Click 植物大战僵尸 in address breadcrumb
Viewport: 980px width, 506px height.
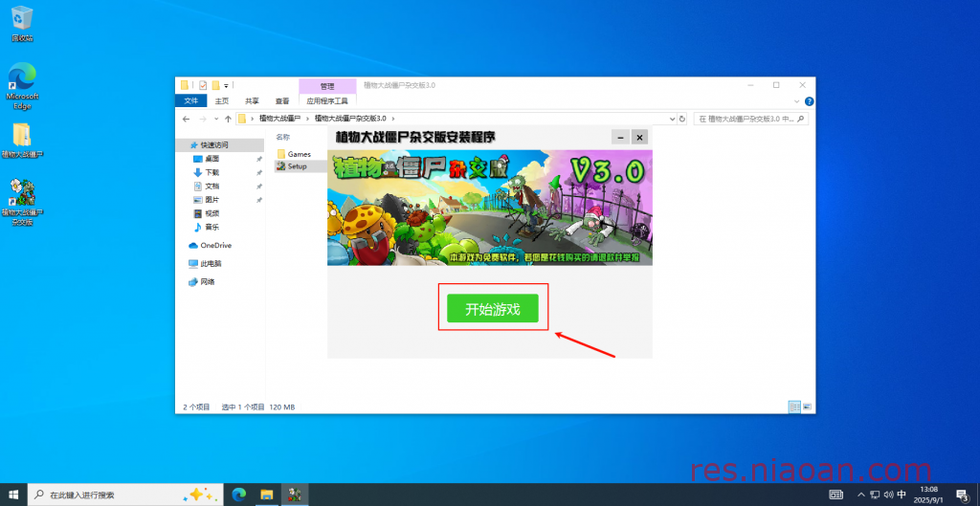tap(280, 118)
